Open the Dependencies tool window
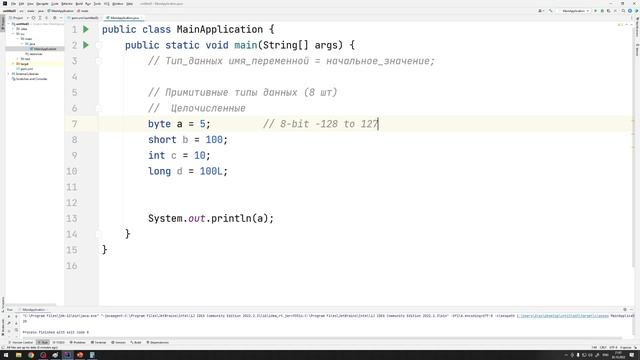 click(x=158, y=342)
